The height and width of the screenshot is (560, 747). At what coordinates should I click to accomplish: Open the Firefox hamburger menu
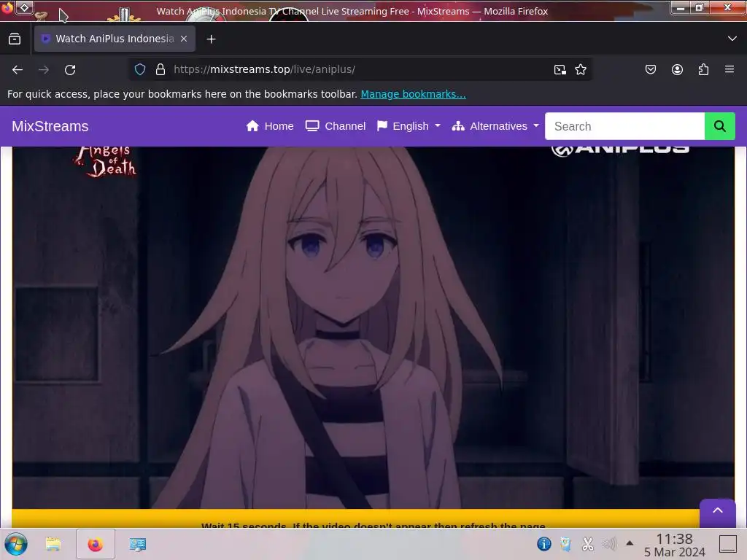coord(729,69)
